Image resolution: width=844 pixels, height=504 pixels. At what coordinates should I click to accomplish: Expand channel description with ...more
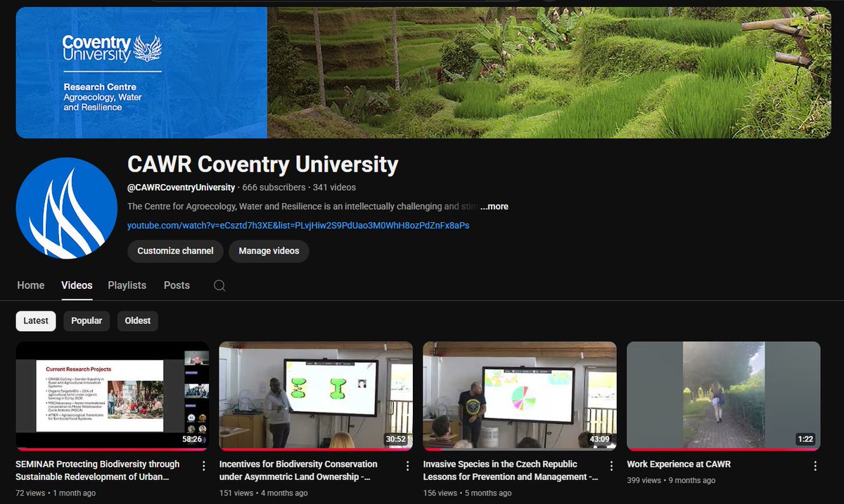pyautogui.click(x=494, y=207)
